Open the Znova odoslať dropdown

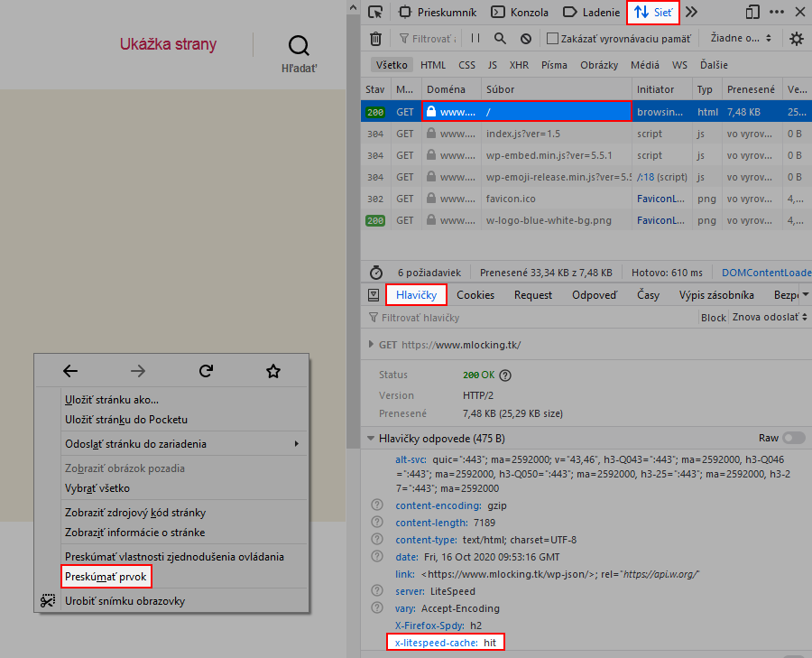[769, 318]
